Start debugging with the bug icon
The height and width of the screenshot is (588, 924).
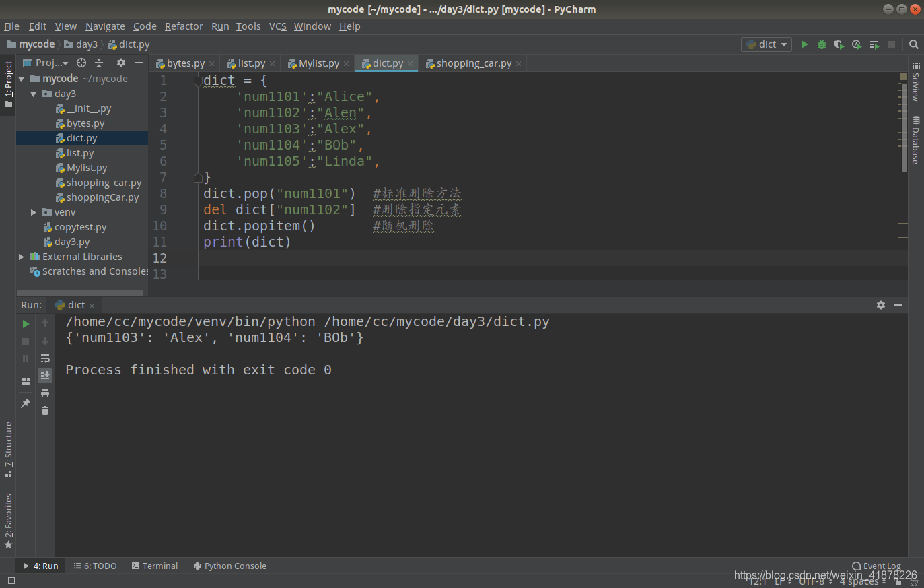822,44
